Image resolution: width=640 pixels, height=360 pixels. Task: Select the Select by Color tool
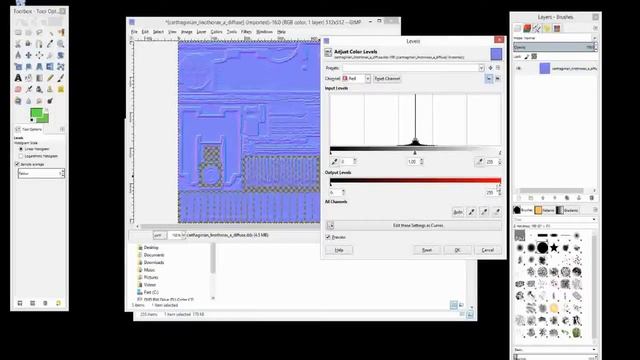[61, 33]
